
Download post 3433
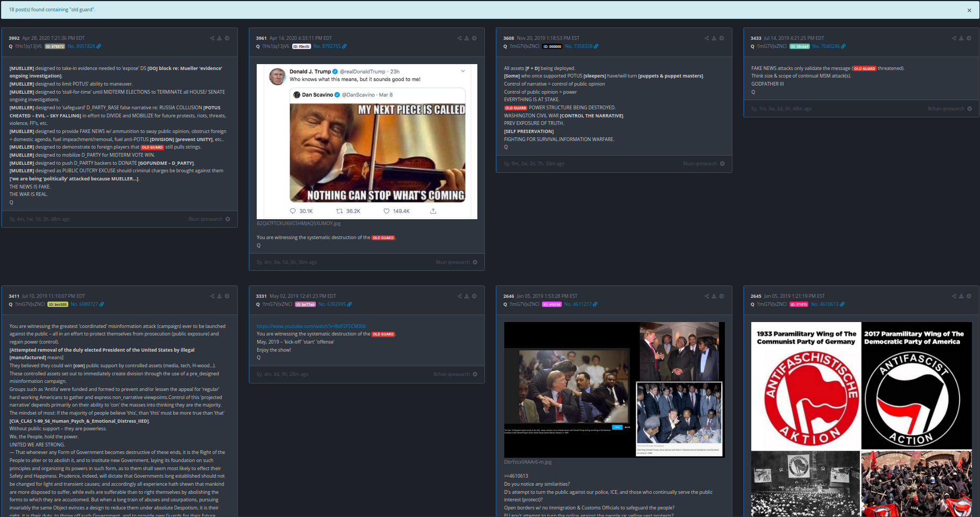pos(961,38)
